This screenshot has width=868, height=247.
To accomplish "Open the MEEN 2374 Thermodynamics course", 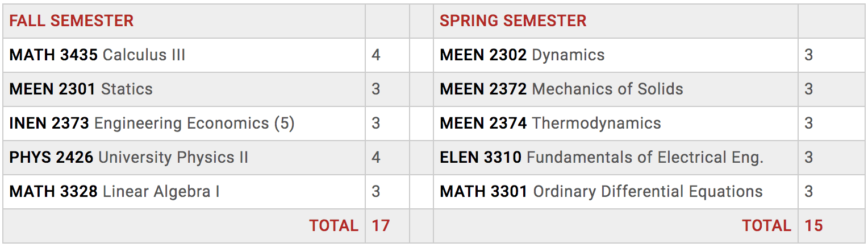I will 550,124.
